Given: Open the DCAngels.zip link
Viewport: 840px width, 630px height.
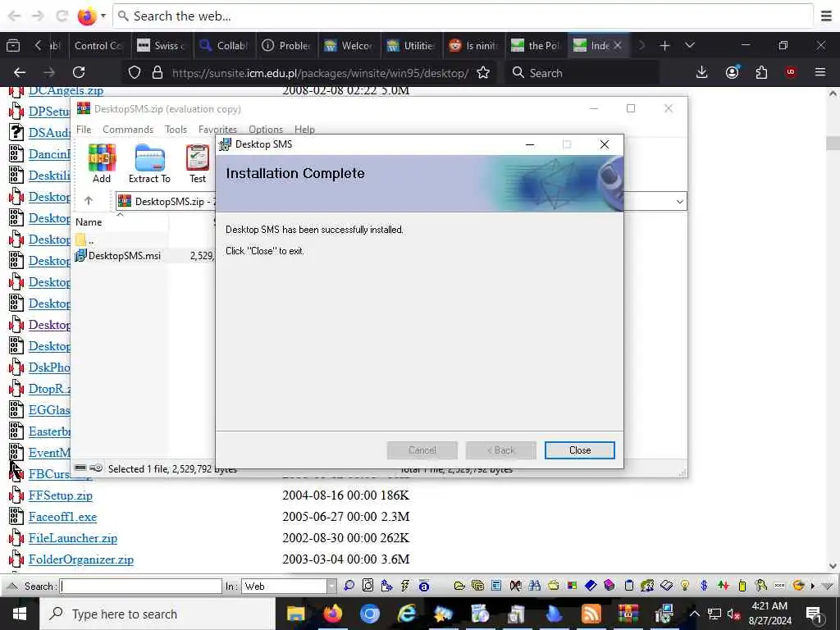Looking at the screenshot, I should (66, 90).
